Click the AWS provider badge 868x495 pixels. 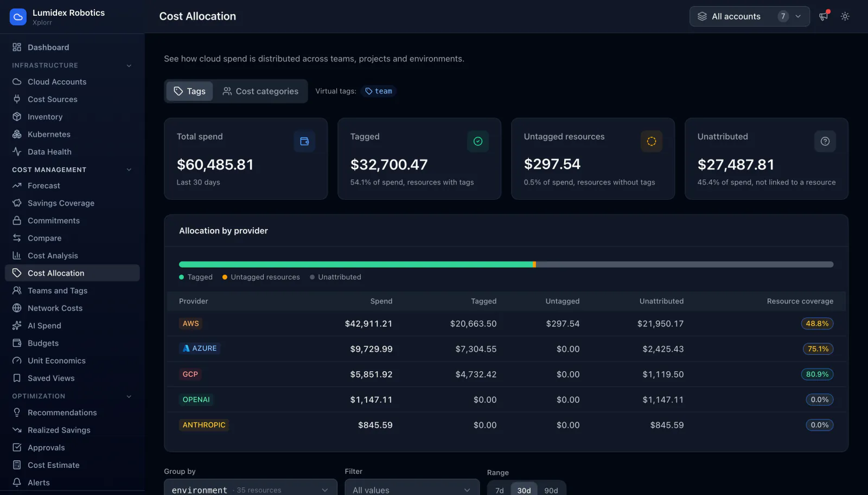pyautogui.click(x=190, y=323)
